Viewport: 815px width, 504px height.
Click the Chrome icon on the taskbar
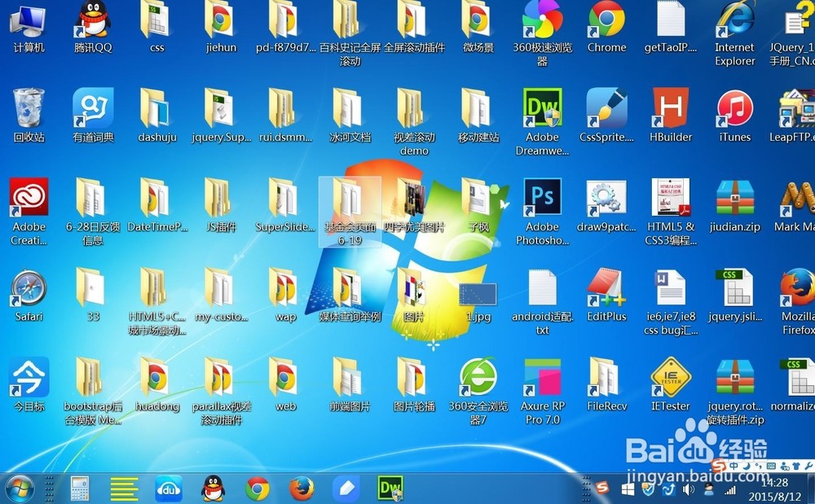point(258,489)
